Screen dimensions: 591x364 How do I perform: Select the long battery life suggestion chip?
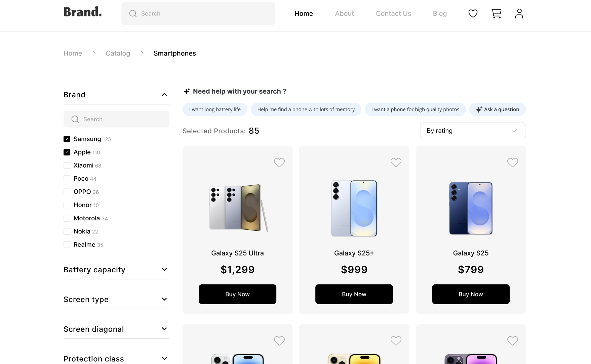pos(215,109)
